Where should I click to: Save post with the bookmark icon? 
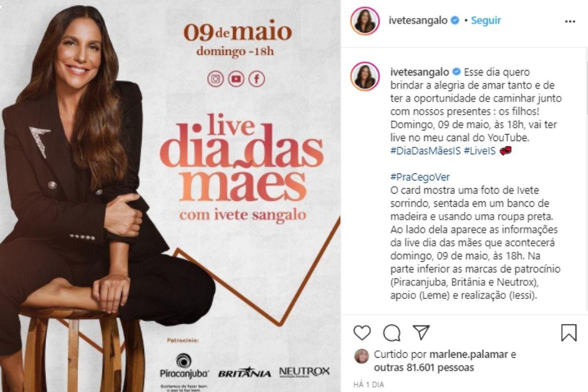coord(568,333)
